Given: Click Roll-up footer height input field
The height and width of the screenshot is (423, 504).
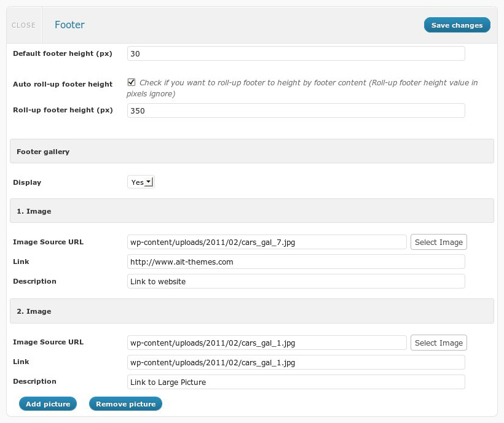Looking at the screenshot, I should [296, 111].
